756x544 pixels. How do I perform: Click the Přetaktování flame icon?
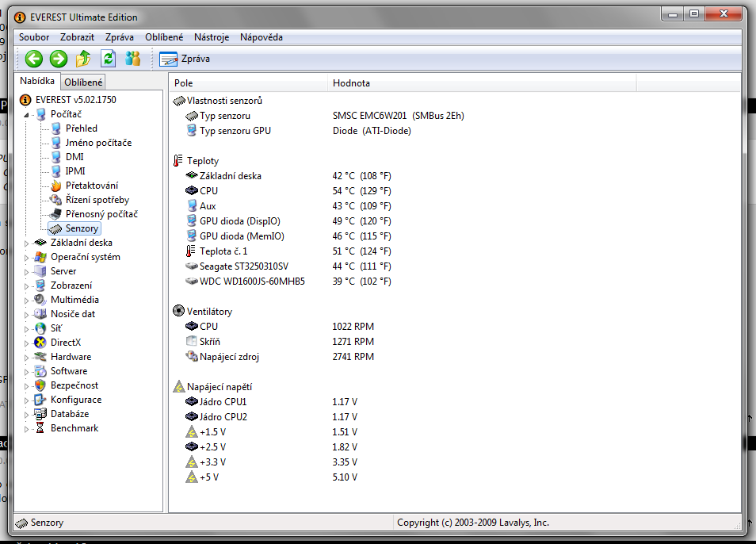click(56, 186)
